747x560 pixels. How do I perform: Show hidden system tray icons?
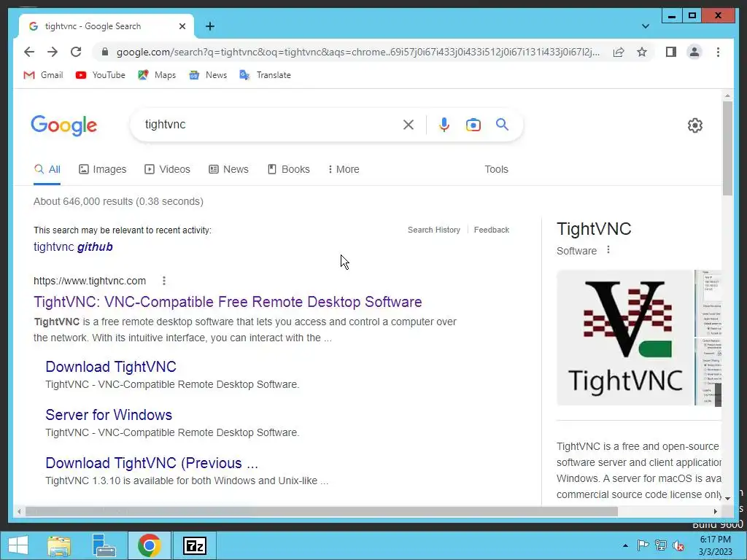pyautogui.click(x=625, y=545)
